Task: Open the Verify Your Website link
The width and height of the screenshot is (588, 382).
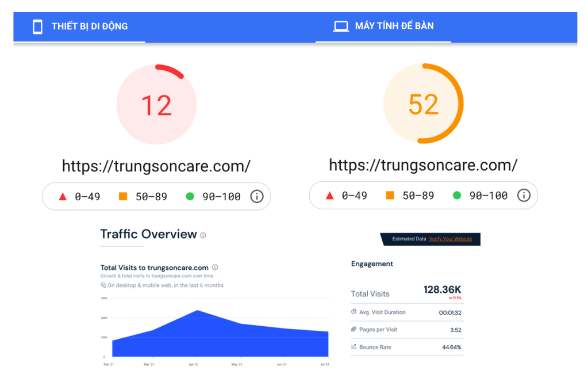Action: click(450, 239)
